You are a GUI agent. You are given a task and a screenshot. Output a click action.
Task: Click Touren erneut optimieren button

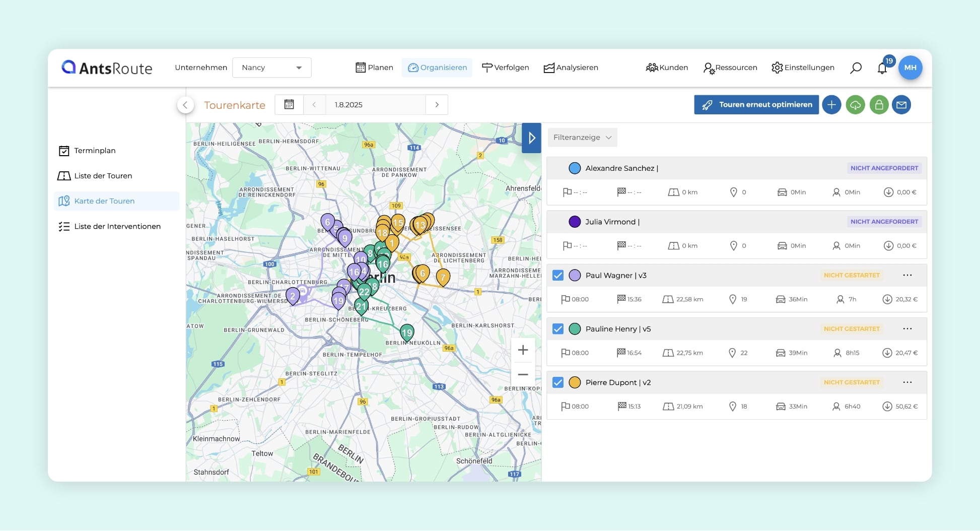[x=756, y=105]
